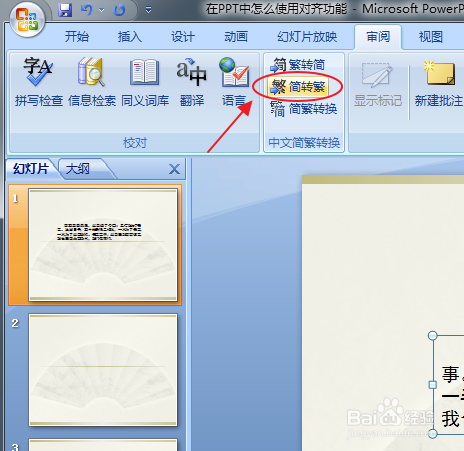Switch to the 开始 ribbon tab
This screenshot has height=451, width=464.
77,36
